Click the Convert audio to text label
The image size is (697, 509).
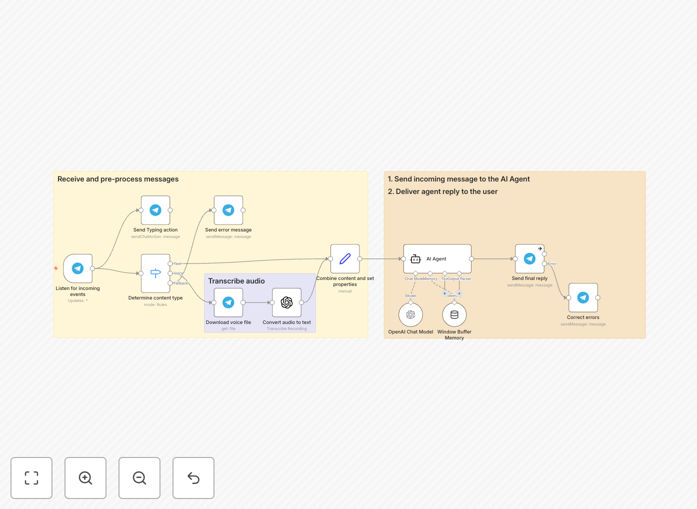pos(287,322)
